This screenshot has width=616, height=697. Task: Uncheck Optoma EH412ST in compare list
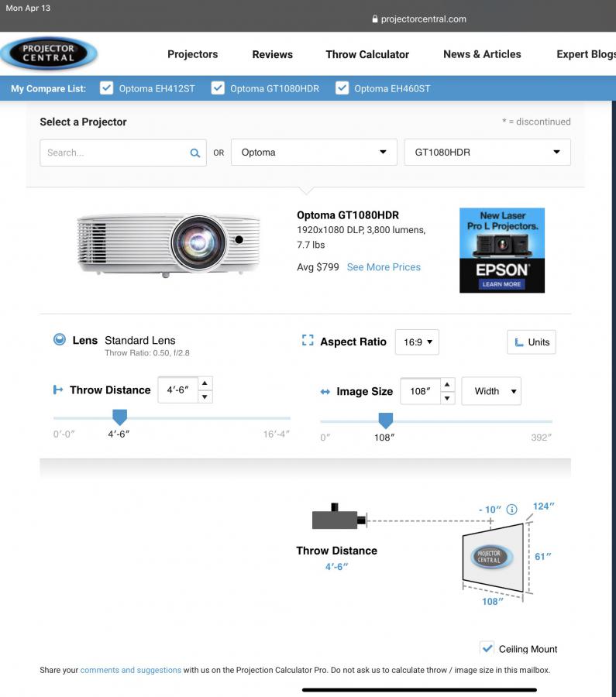click(x=107, y=88)
